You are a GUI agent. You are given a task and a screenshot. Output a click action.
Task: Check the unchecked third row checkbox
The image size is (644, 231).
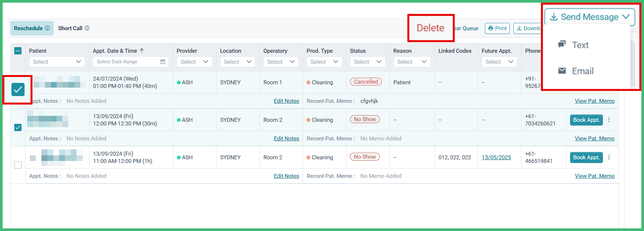click(x=18, y=165)
